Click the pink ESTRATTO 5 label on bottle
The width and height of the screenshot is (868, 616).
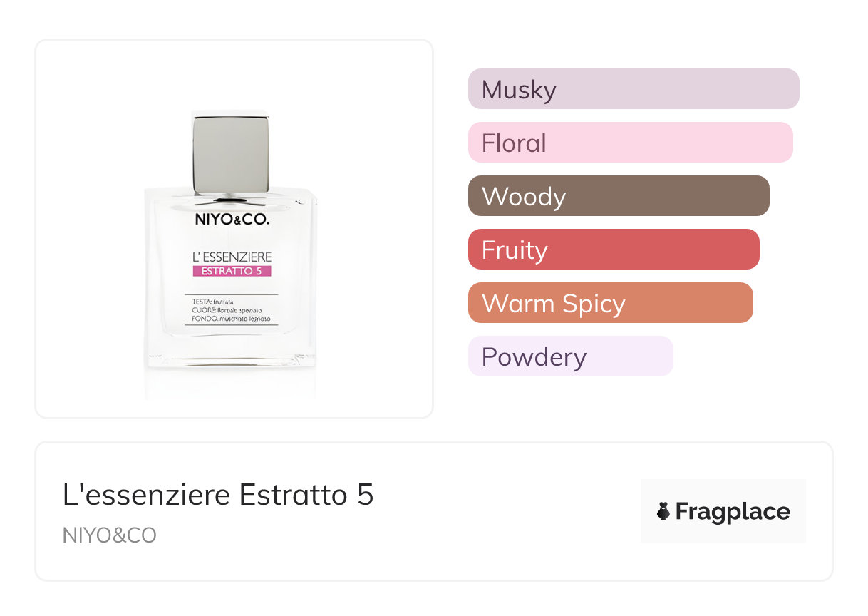[232, 271]
